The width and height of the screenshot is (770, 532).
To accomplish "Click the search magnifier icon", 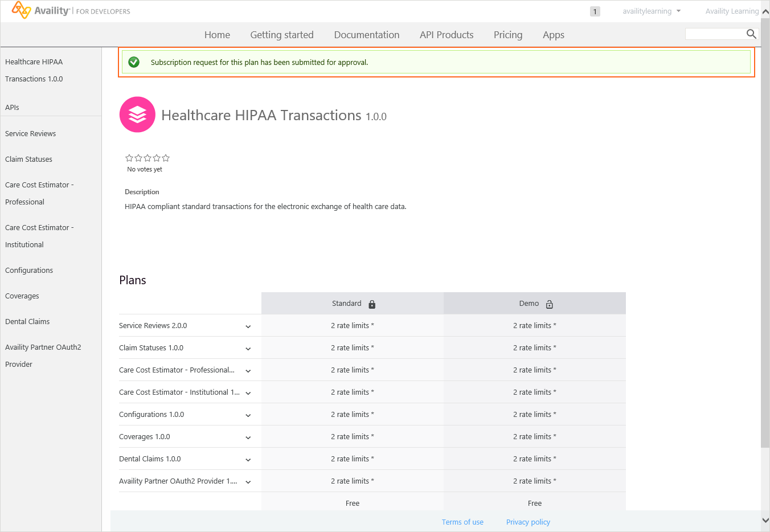I will point(751,34).
